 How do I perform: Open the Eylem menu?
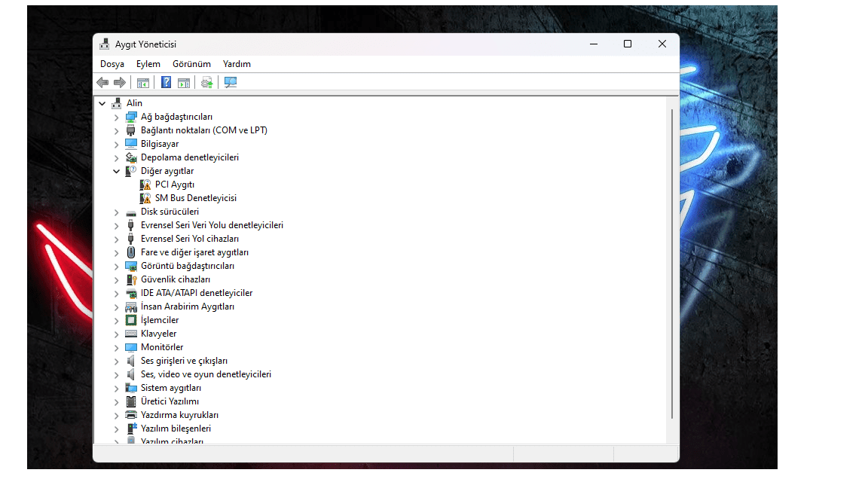point(148,64)
